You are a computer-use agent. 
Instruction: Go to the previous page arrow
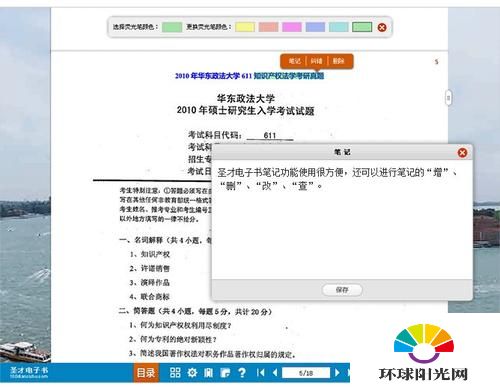[275, 372]
